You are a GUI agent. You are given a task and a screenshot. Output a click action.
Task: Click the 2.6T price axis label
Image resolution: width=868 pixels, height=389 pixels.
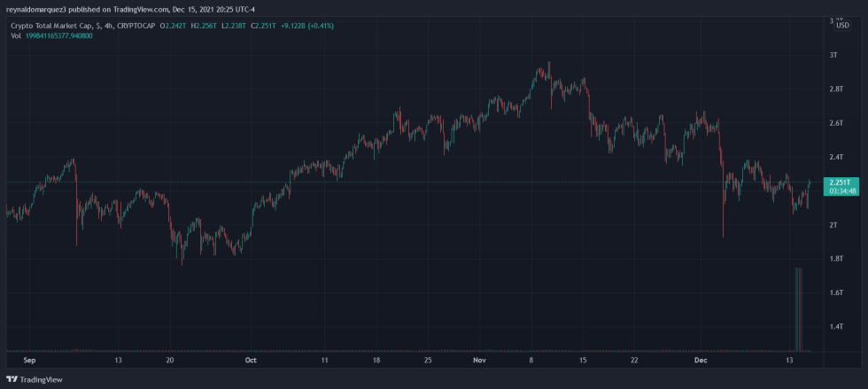(x=835, y=123)
